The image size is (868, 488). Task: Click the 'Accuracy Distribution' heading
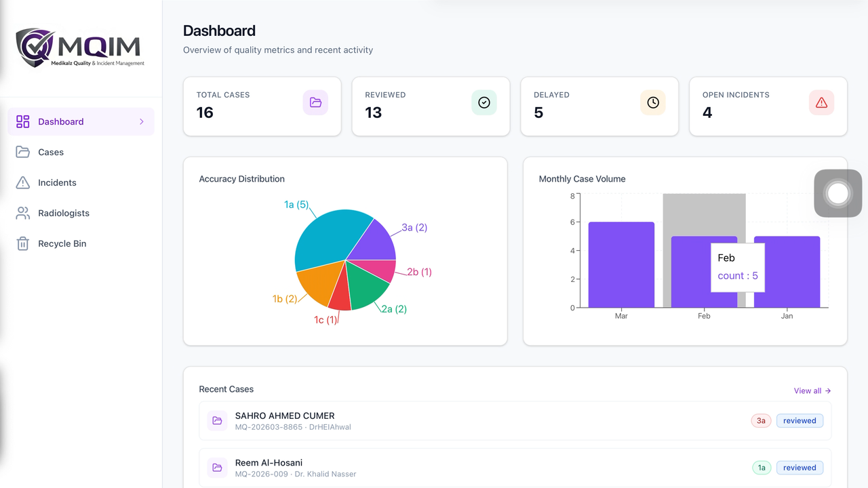tap(242, 179)
